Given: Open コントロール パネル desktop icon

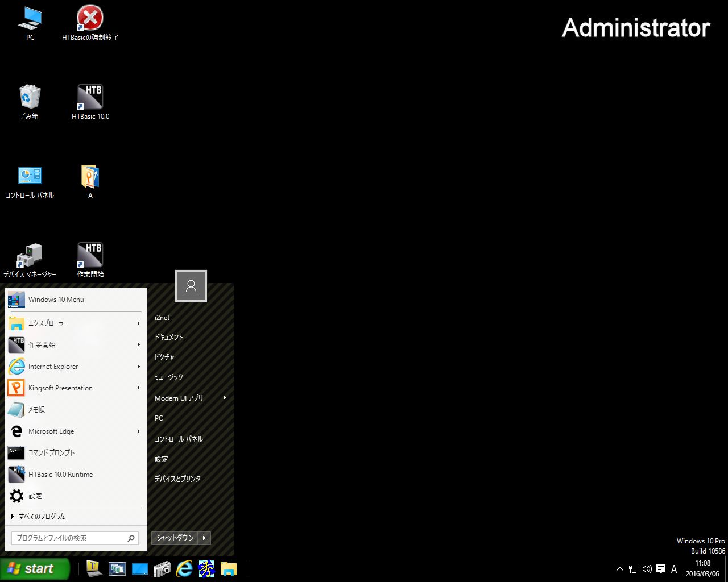Looking at the screenshot, I should tap(30, 182).
